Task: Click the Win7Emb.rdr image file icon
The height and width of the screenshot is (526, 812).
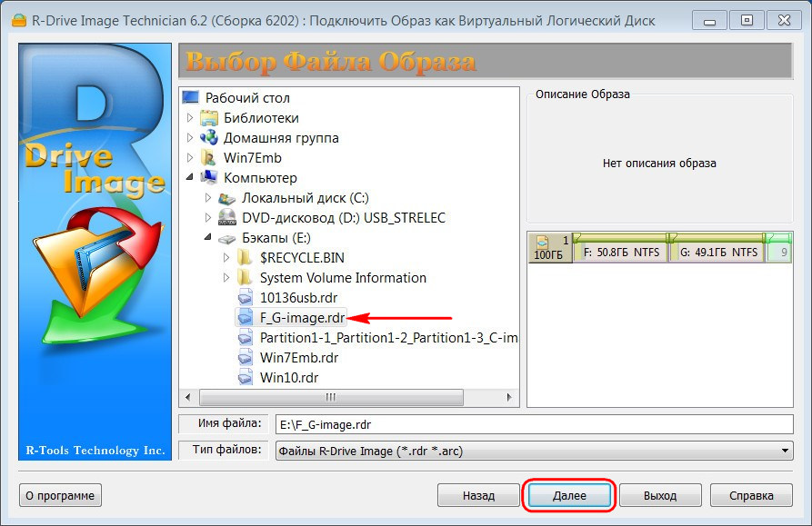Action: [245, 357]
